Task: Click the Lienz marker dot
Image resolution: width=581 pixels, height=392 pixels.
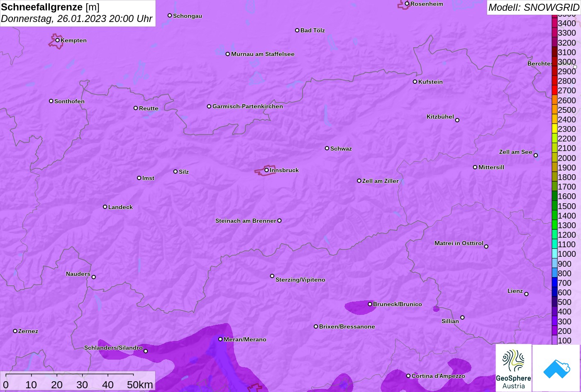Action: click(x=526, y=294)
